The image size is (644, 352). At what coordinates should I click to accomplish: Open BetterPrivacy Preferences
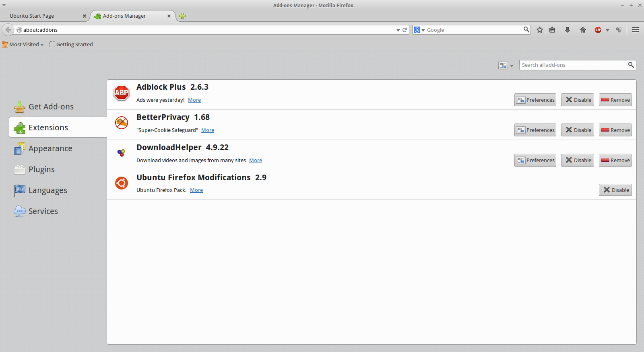[x=535, y=130]
